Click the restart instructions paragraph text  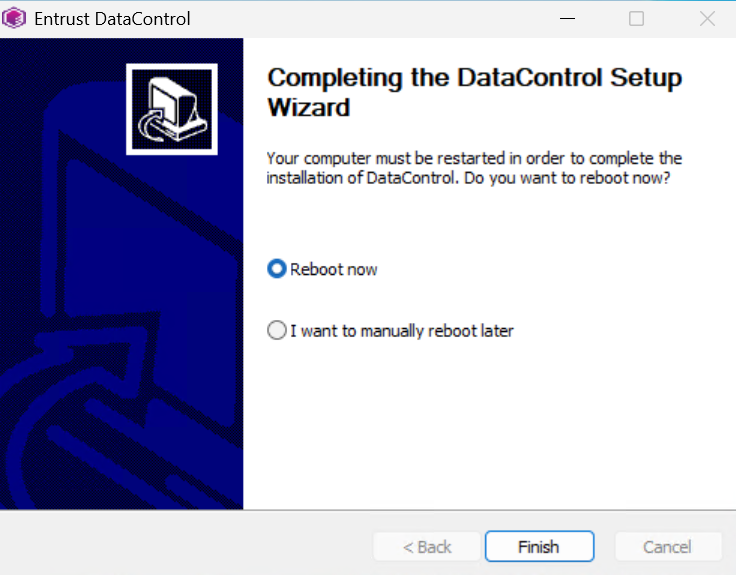pyautogui.click(x=474, y=168)
